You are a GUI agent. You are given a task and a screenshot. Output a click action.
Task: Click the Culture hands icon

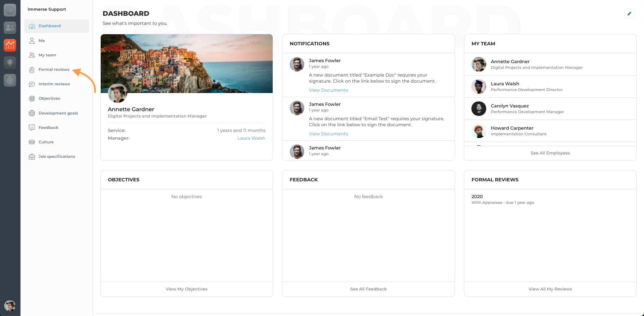tap(32, 142)
